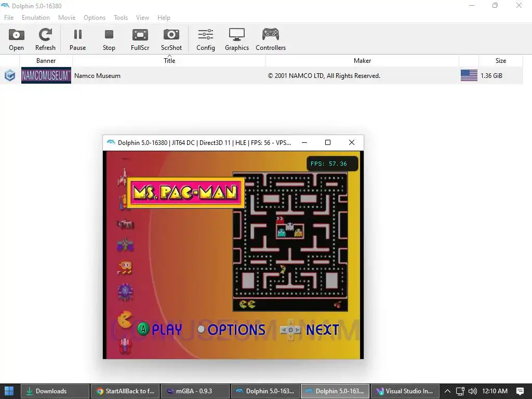Switch to mGBA - 0.9.3 taskbar item
Screen dimensions: 532x399
coord(195,391)
